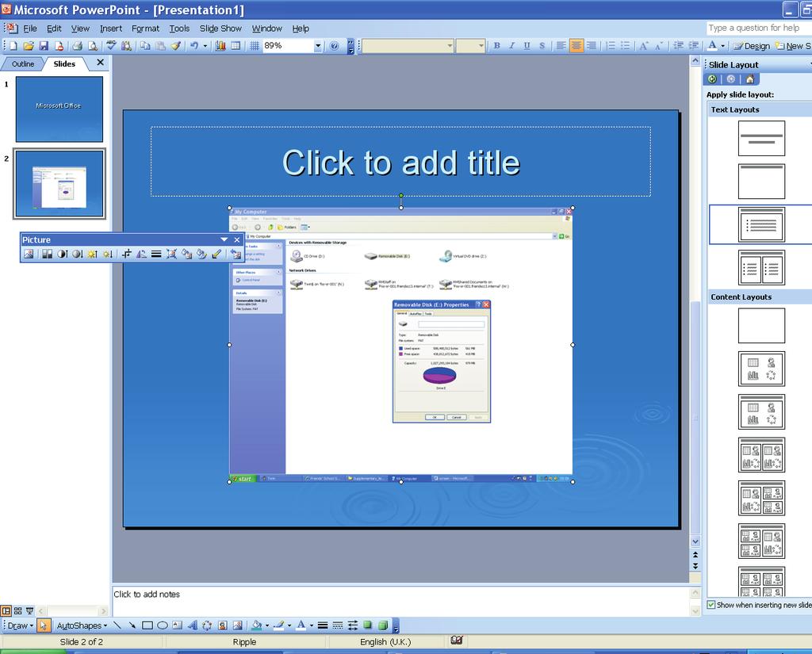Insert a chart using the toolbar icon

(x=220, y=46)
